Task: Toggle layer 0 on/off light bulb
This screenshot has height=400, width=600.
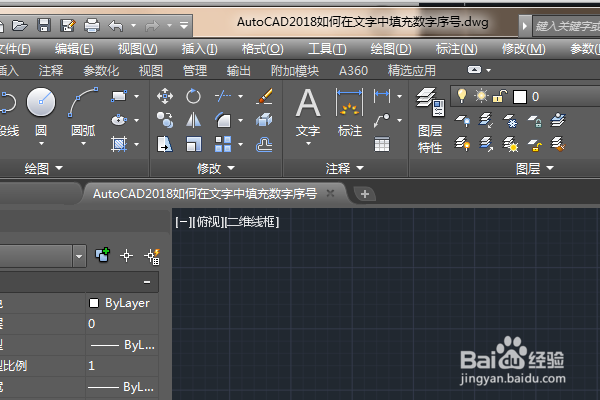Action: click(x=462, y=96)
